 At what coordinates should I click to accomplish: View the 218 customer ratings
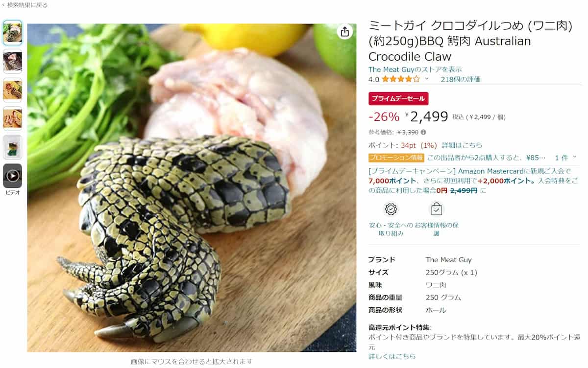tap(461, 79)
